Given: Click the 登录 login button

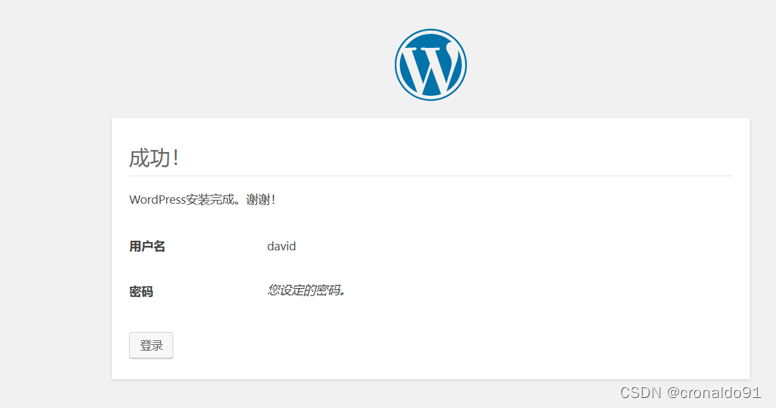Looking at the screenshot, I should coord(151,345).
